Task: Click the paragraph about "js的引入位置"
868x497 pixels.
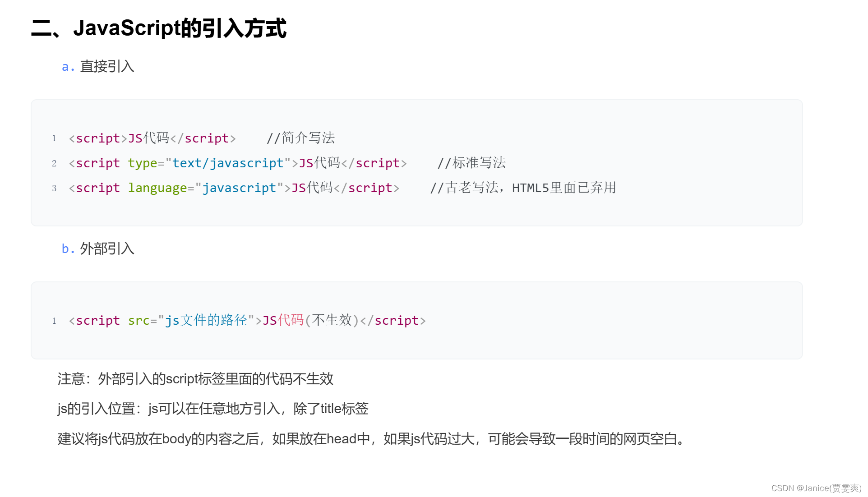Action: (213, 409)
